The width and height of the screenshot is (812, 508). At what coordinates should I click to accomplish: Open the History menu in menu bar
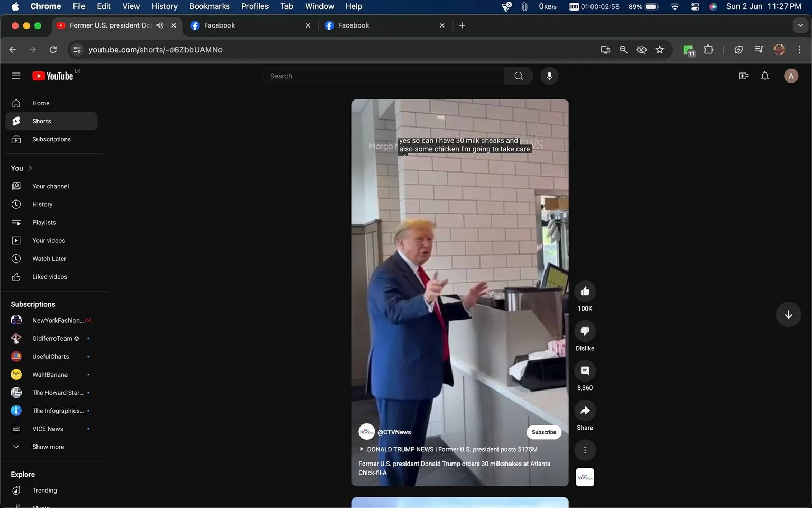click(164, 6)
